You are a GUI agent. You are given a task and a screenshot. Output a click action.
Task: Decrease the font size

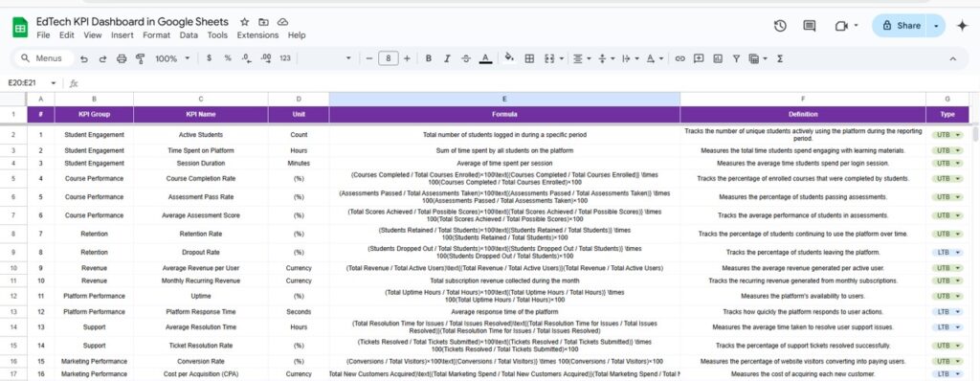pyautogui.click(x=368, y=58)
